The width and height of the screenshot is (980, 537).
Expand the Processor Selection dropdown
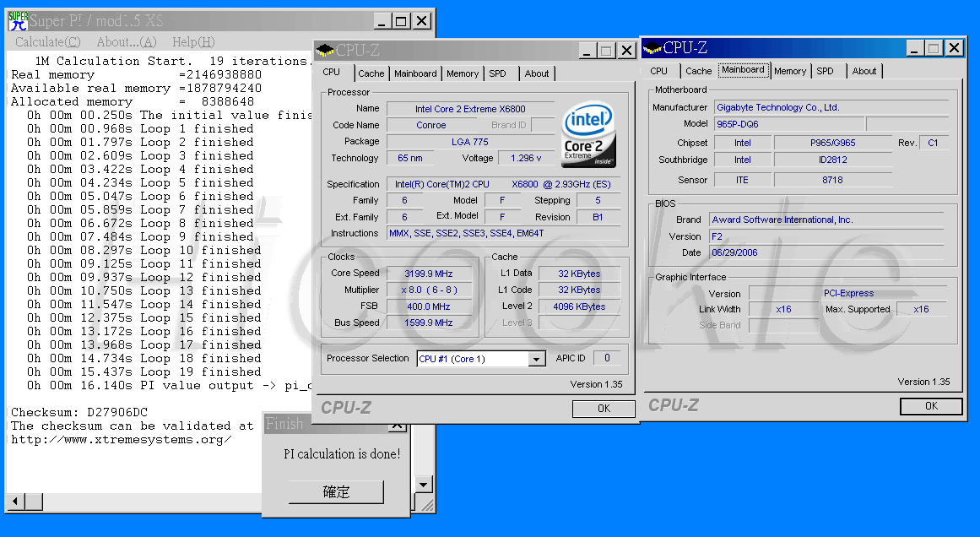pos(537,359)
